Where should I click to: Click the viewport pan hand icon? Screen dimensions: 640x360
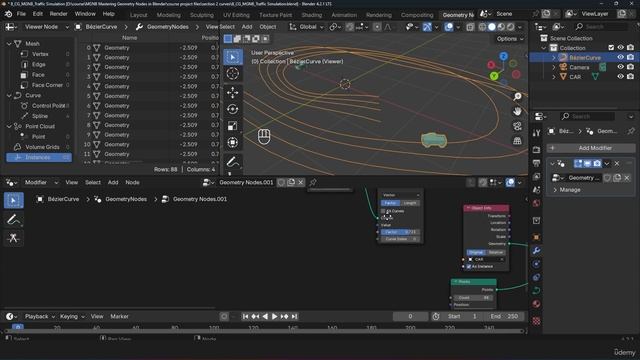(x=517, y=111)
